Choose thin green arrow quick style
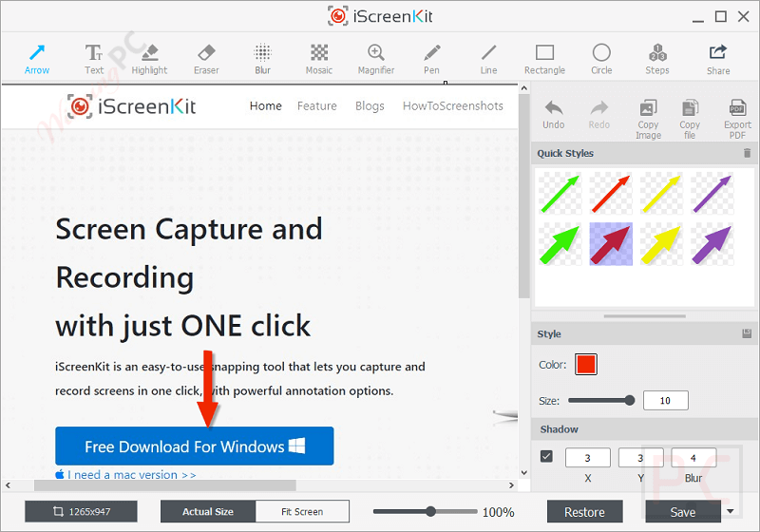Screen dimensions: 760x532 click(x=560, y=193)
